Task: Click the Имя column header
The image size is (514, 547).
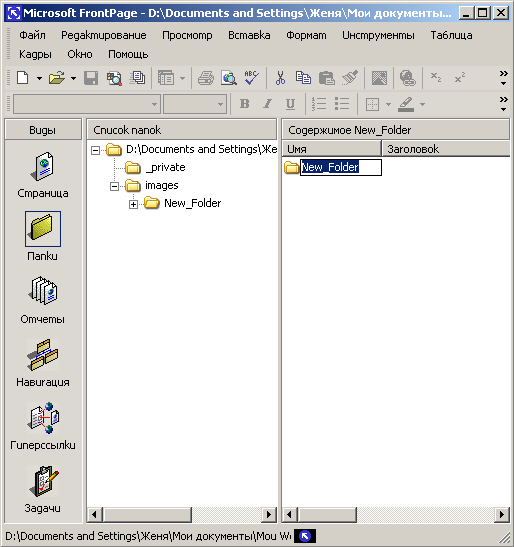Action: click(331, 149)
